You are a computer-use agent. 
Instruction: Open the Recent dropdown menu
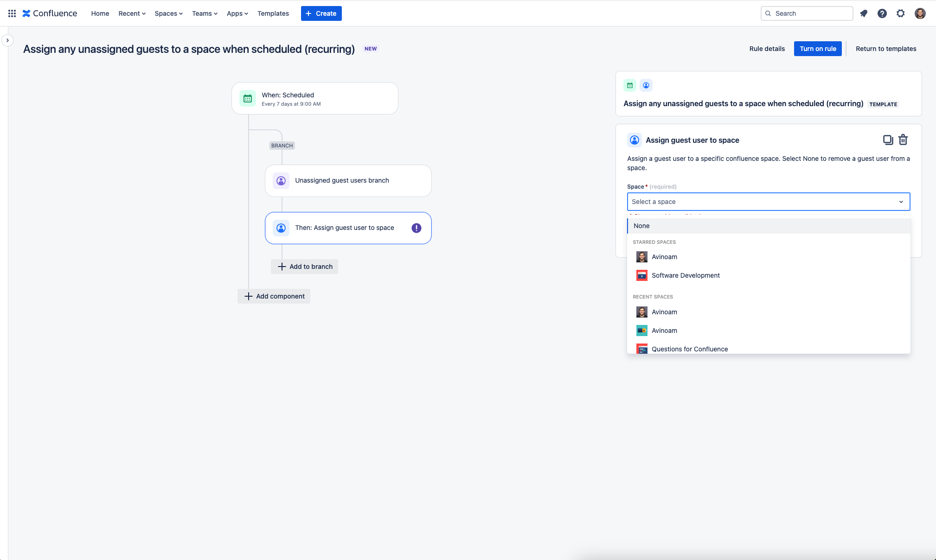(132, 13)
